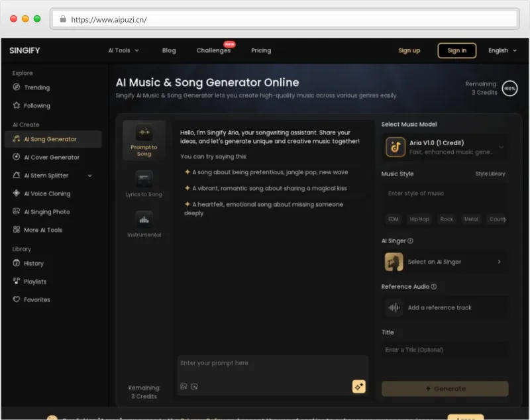
Task: Open the History library
Action: pos(34,264)
